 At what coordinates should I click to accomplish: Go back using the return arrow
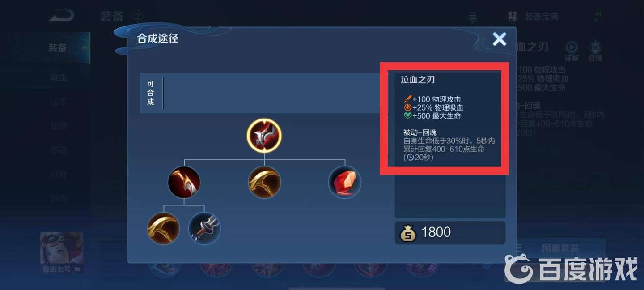pyautogui.click(x=61, y=16)
